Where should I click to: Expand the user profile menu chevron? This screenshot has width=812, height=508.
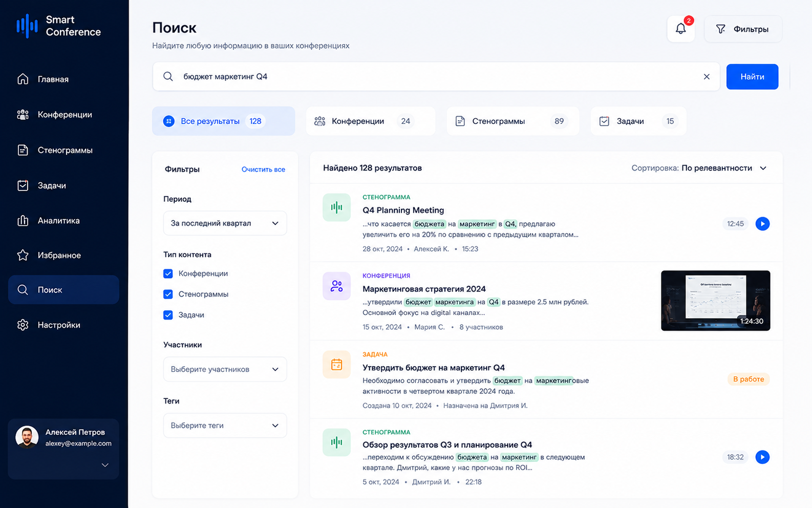[x=105, y=465]
